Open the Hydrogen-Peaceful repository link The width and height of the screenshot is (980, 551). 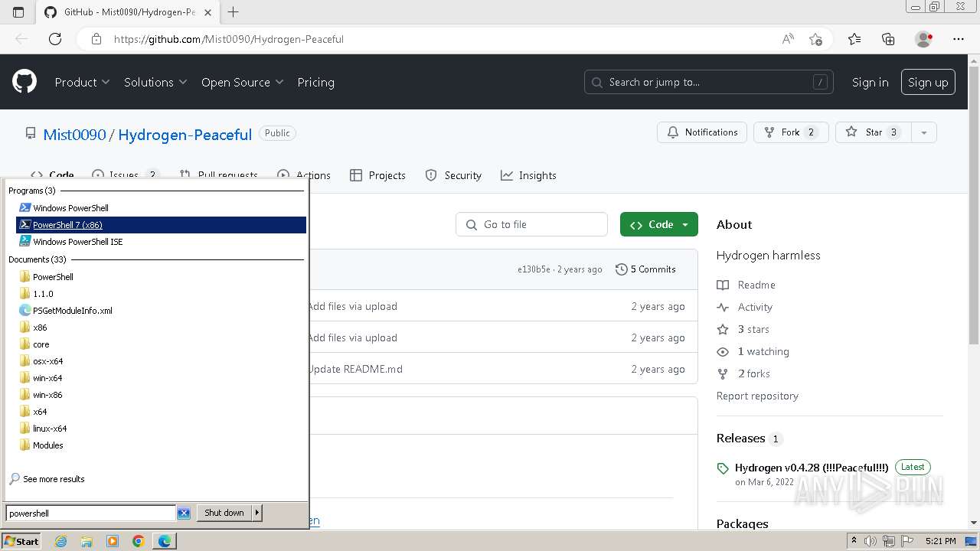coord(185,135)
